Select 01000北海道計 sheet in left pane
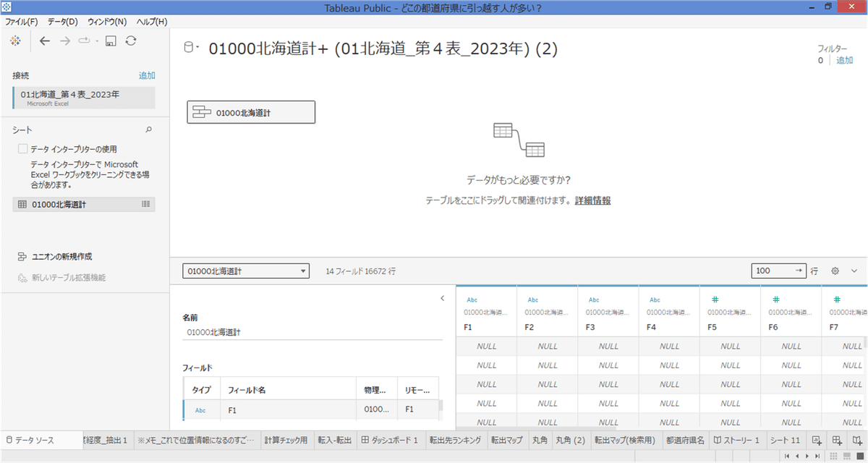Viewport: 868px width, 463px height. [84, 205]
